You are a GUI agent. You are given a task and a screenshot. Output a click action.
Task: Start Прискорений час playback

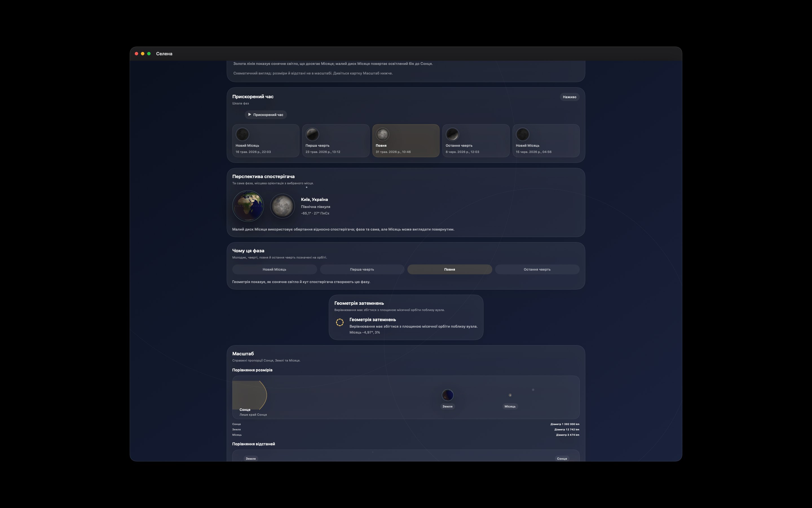[265, 115]
